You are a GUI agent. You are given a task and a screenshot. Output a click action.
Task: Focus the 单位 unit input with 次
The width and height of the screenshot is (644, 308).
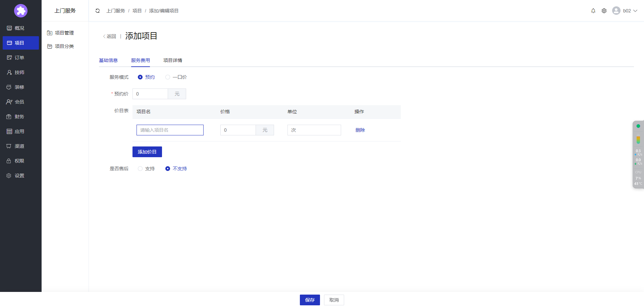tap(314, 130)
